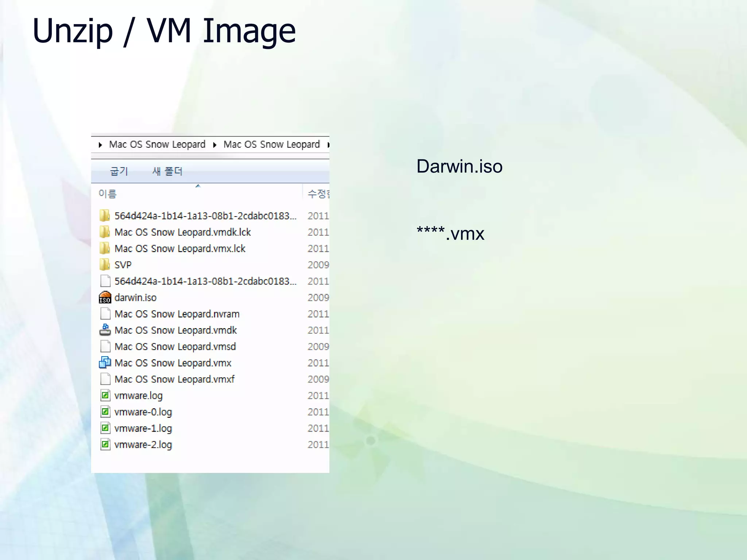Click the sort direction arrow above name column

[x=198, y=186]
